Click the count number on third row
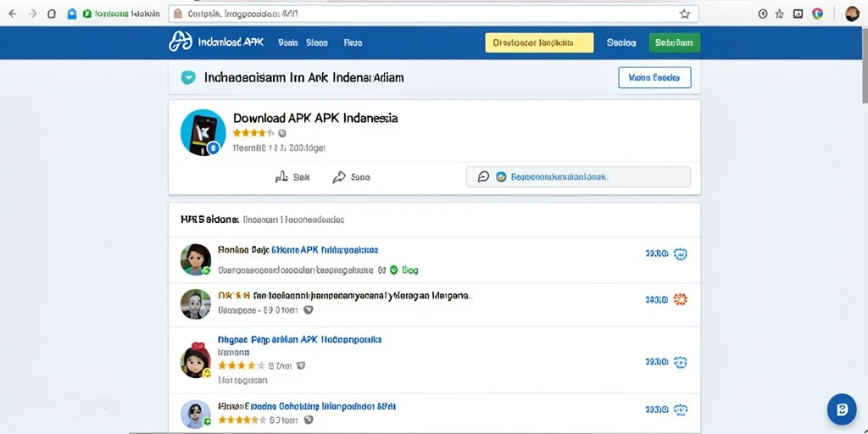The height and width of the screenshot is (434, 868). point(657,362)
